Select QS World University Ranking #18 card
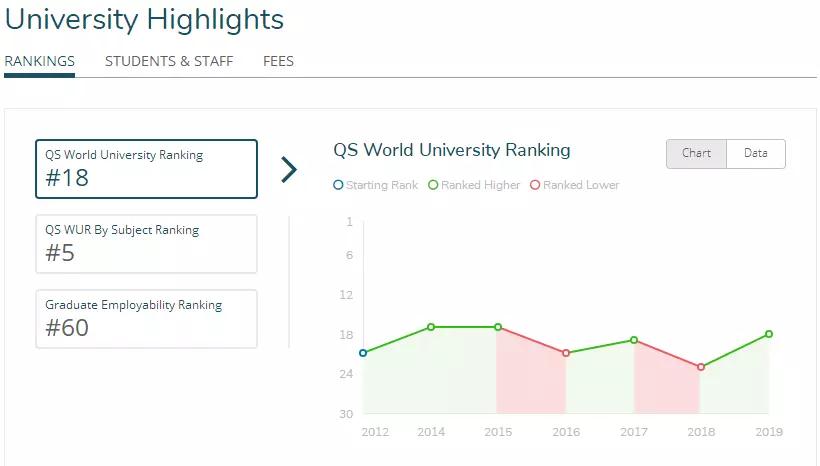820x466 pixels. pyautogui.click(x=146, y=169)
